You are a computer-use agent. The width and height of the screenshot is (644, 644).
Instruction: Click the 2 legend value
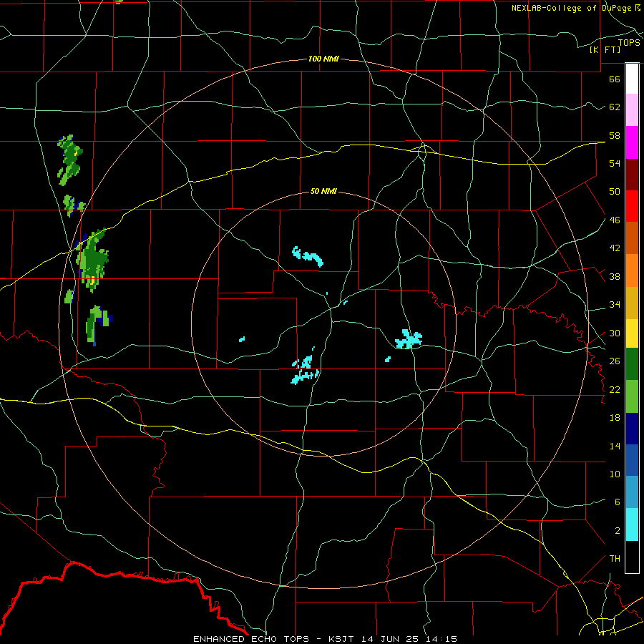pyautogui.click(x=617, y=531)
